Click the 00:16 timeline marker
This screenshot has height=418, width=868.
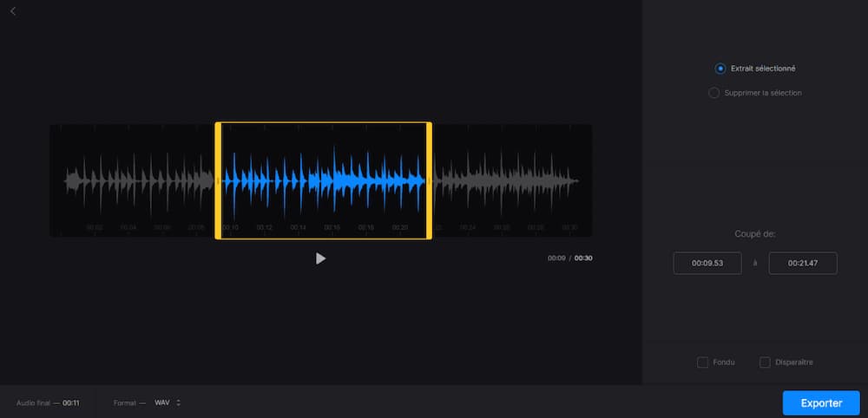click(x=332, y=228)
